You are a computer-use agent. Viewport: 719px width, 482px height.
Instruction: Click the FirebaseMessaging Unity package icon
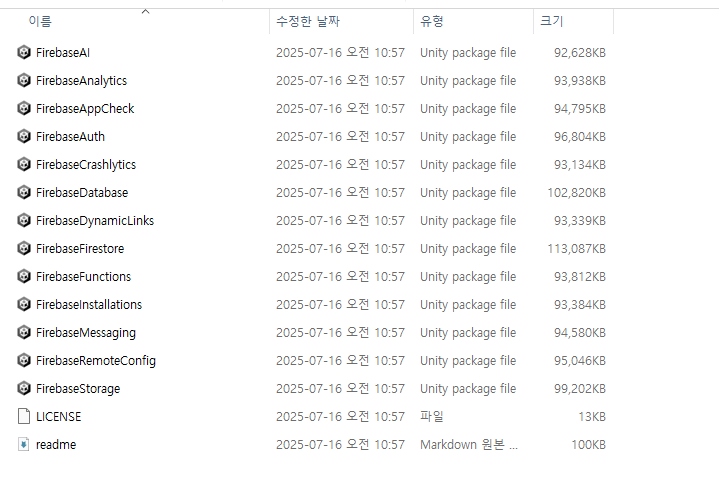point(24,332)
